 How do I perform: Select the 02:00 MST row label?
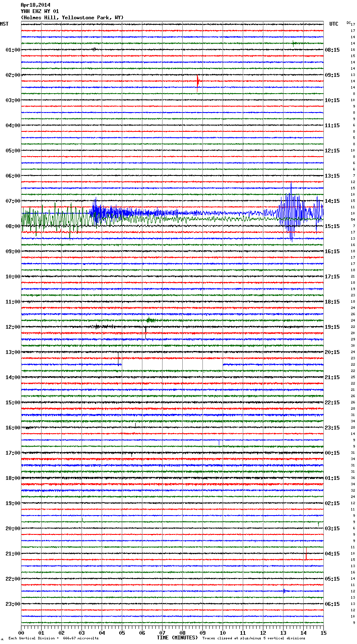[x=13, y=75]
